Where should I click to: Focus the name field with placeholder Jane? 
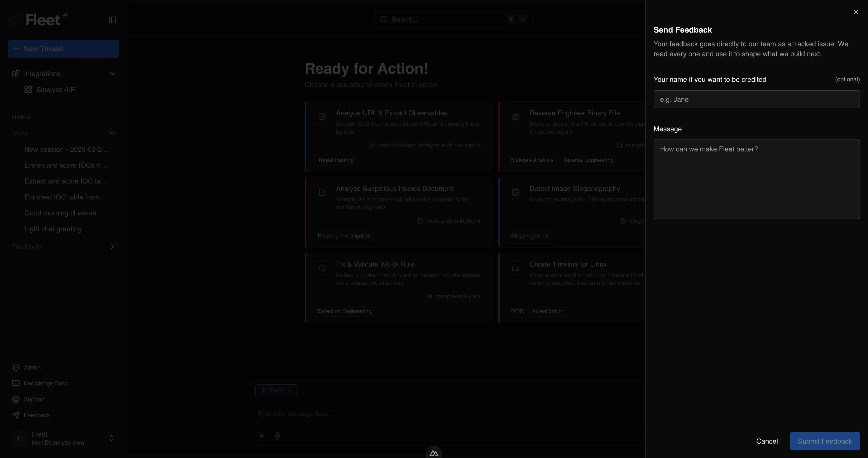point(756,99)
